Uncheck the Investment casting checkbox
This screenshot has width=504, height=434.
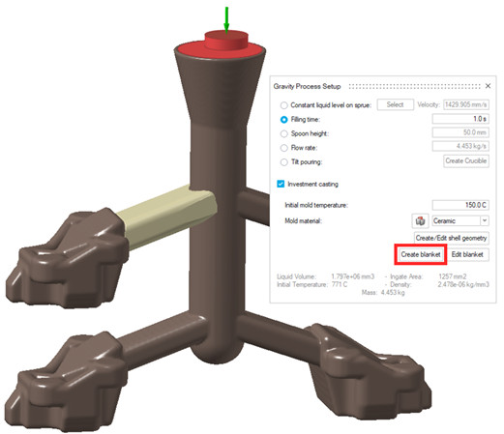point(281,184)
